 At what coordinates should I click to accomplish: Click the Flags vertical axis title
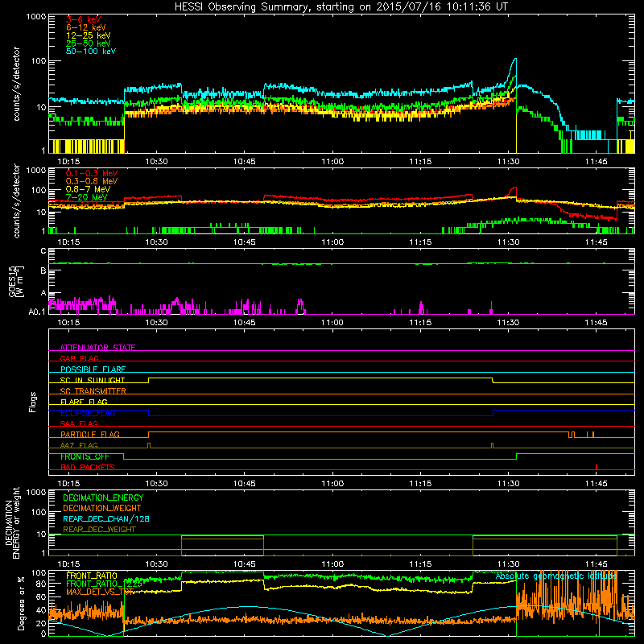click(33, 402)
